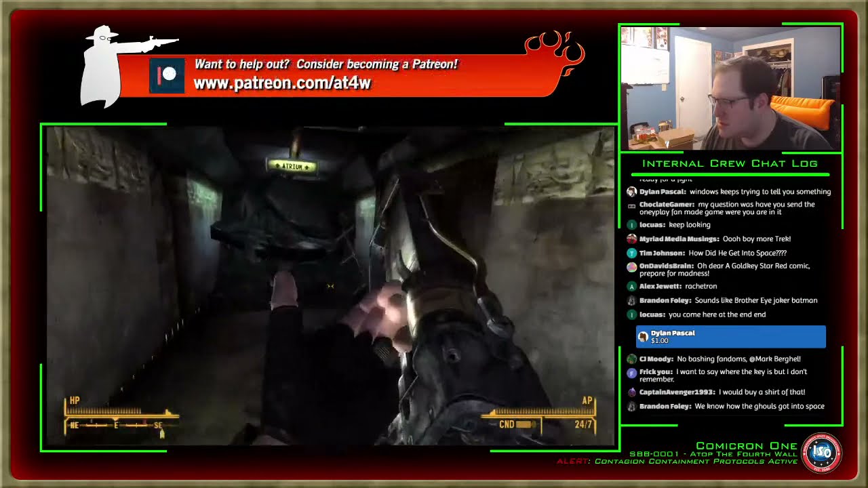Viewport: 868px width, 488px height.
Task: Click the glowing ATRIUM sign in the game
Action: pyautogui.click(x=292, y=165)
